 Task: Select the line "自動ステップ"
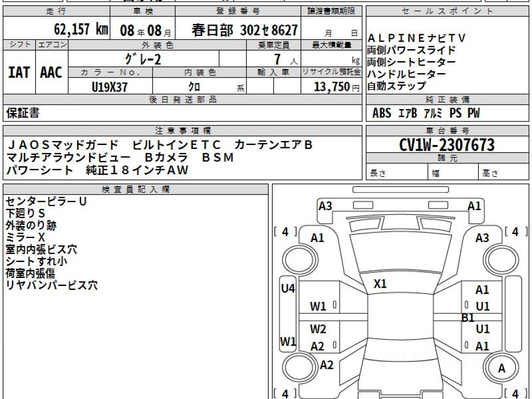(396, 86)
